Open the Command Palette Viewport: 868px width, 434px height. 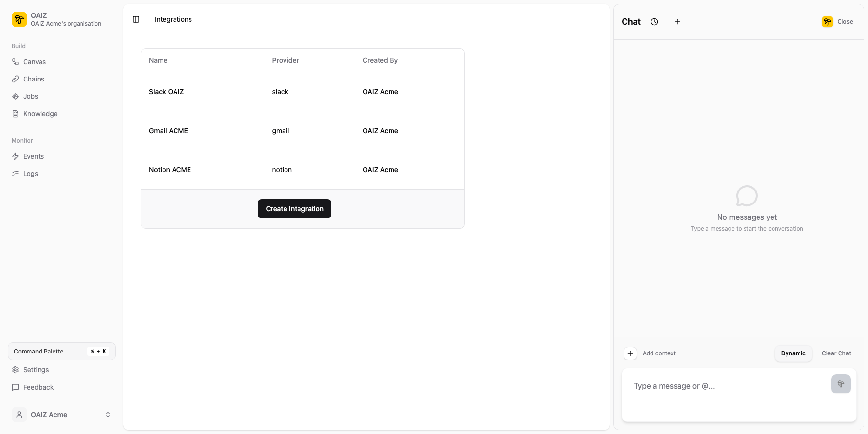click(x=61, y=351)
